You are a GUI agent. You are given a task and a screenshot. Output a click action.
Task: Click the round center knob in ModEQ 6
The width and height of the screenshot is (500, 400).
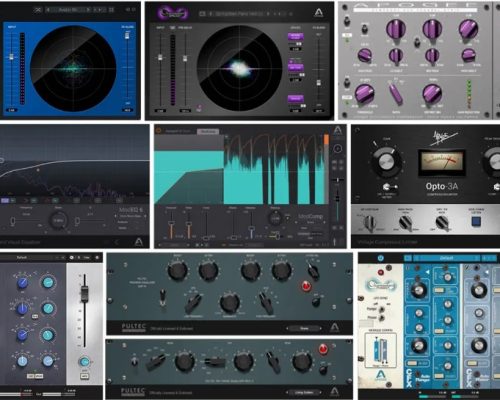click(x=59, y=220)
